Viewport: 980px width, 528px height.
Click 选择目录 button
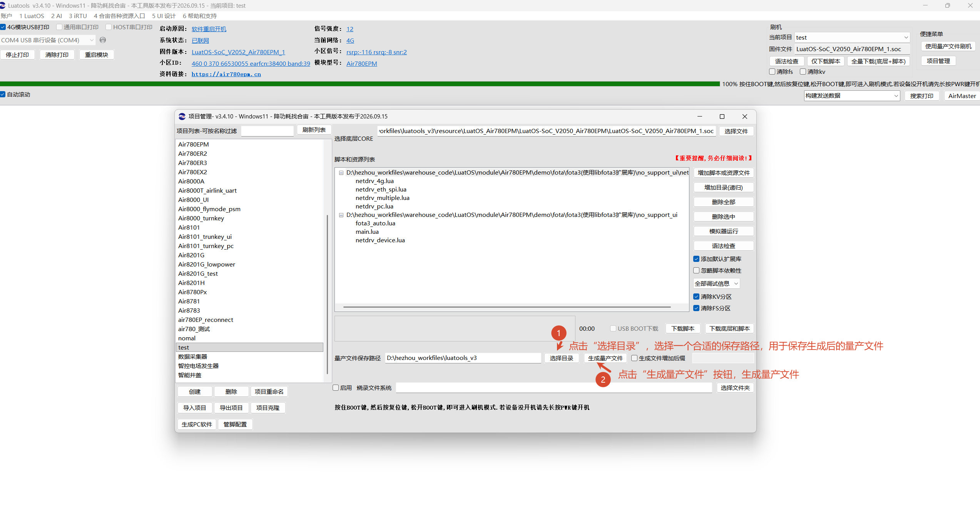pos(562,358)
